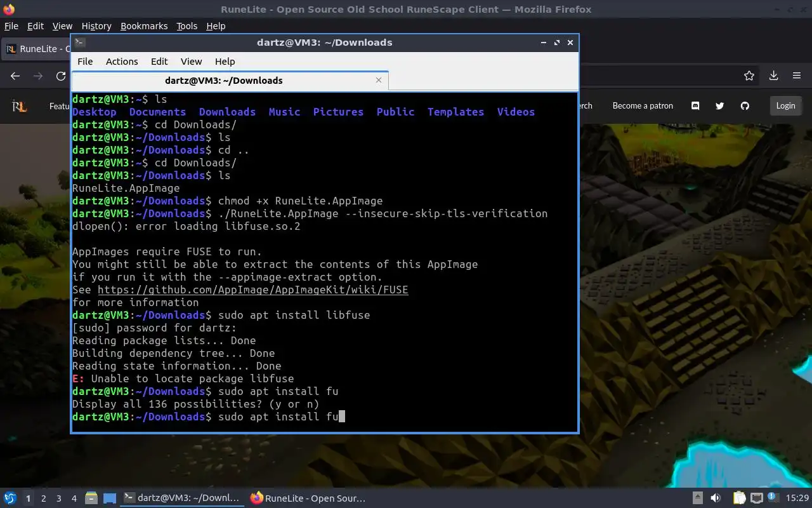This screenshot has height=508, width=812.
Task: Maximize the terminal window
Action: 557,43
